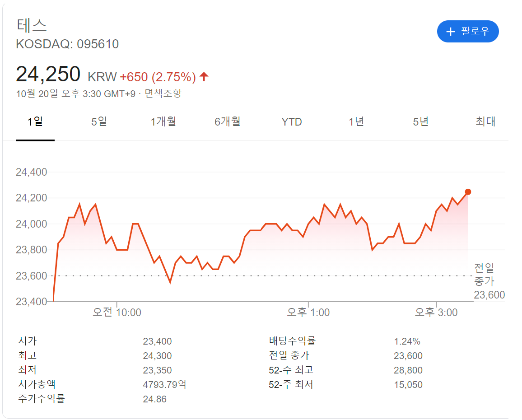Click the KOSDAQ: 095610 ticker text
Viewport: 522px width, 420px height.
[67, 44]
